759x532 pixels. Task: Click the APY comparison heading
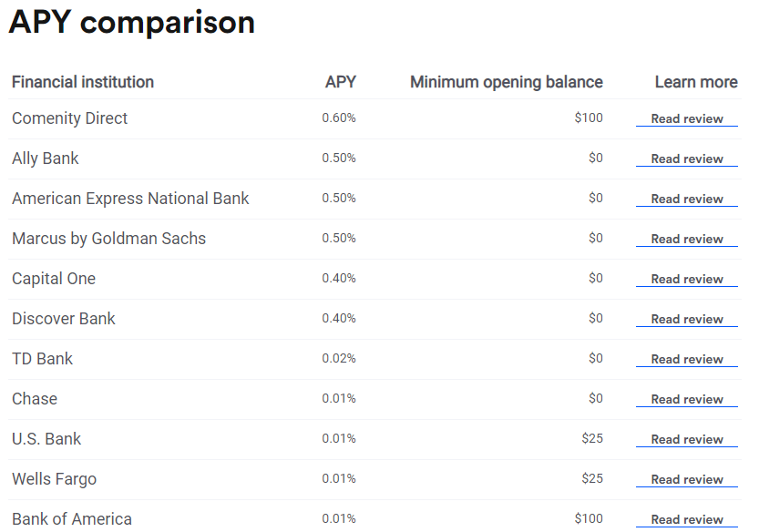[132, 23]
